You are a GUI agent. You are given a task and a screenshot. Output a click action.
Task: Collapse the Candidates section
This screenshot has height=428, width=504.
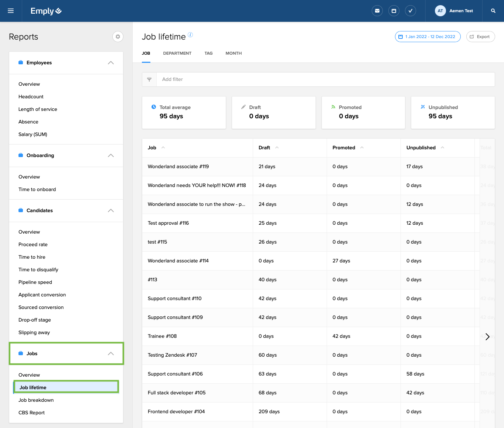110,211
